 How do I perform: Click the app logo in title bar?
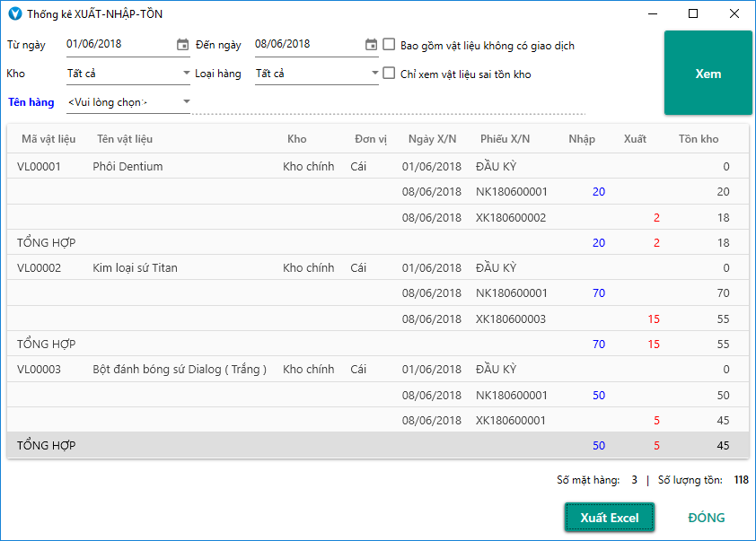point(14,14)
